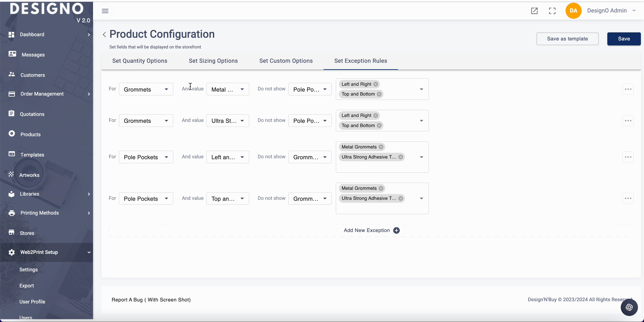
Task: Switch to Set Custom Options tab
Action: tap(286, 61)
